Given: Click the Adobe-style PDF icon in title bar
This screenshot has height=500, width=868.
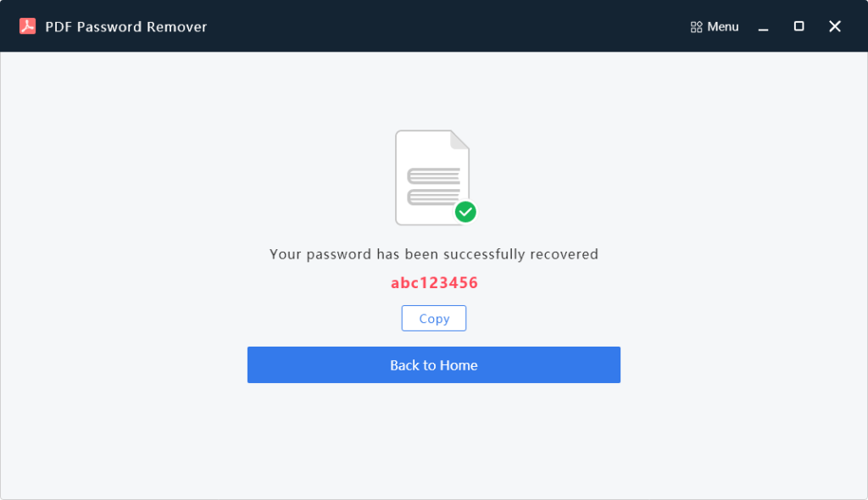Looking at the screenshot, I should 28,25.
